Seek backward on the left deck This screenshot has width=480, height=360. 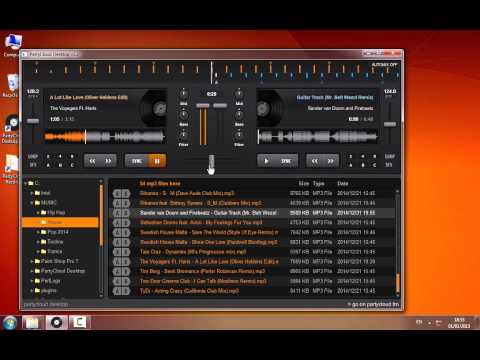coord(92,161)
